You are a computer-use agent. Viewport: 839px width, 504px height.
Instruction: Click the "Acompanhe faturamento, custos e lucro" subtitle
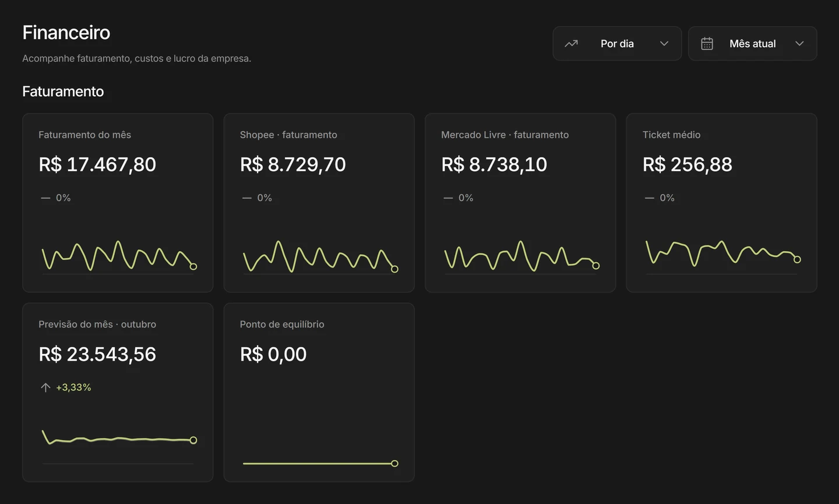(x=137, y=58)
